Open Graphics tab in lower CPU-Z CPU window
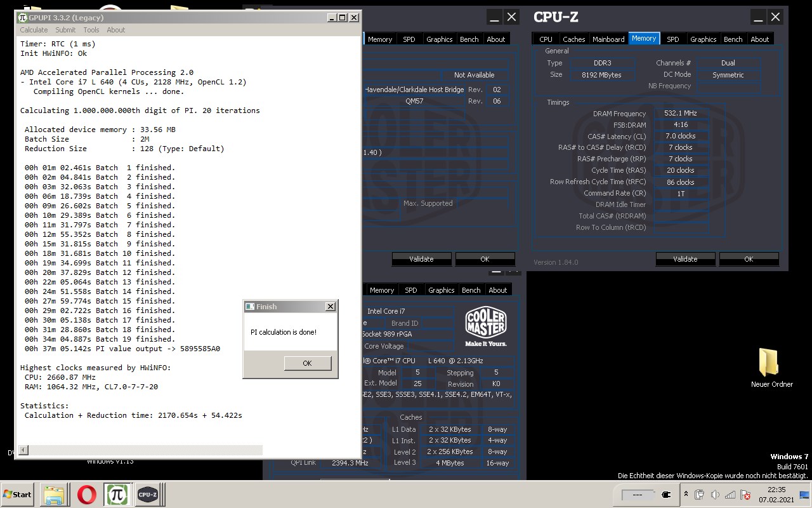Screen dimensions: 812x508 (442, 290)
